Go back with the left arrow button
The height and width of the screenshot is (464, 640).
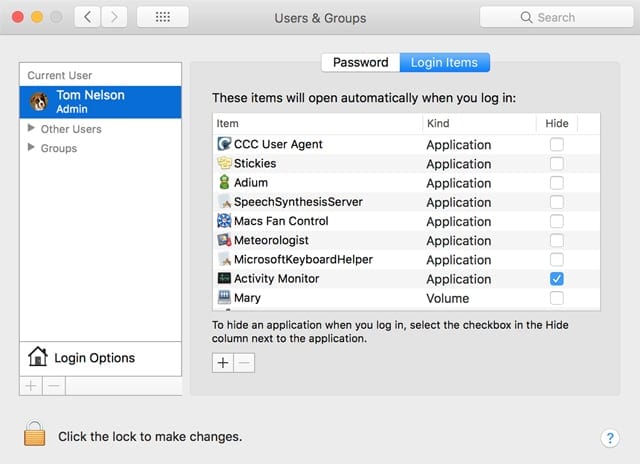pos(87,17)
